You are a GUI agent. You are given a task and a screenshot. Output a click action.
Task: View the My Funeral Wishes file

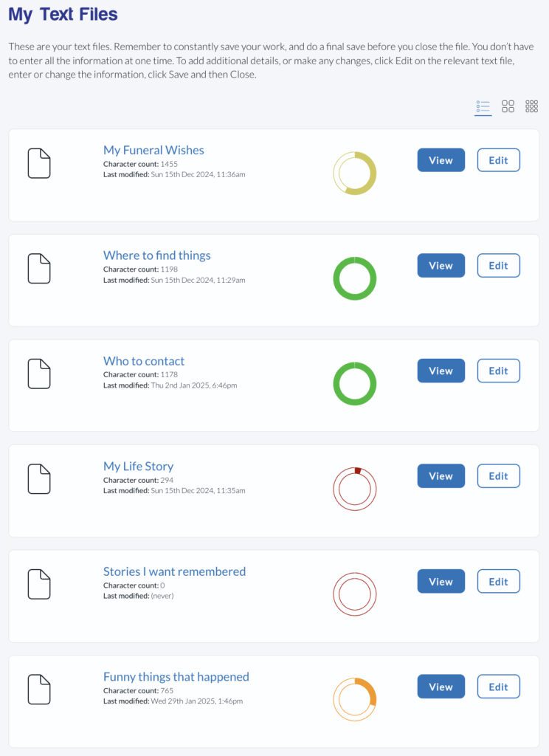[x=441, y=160]
